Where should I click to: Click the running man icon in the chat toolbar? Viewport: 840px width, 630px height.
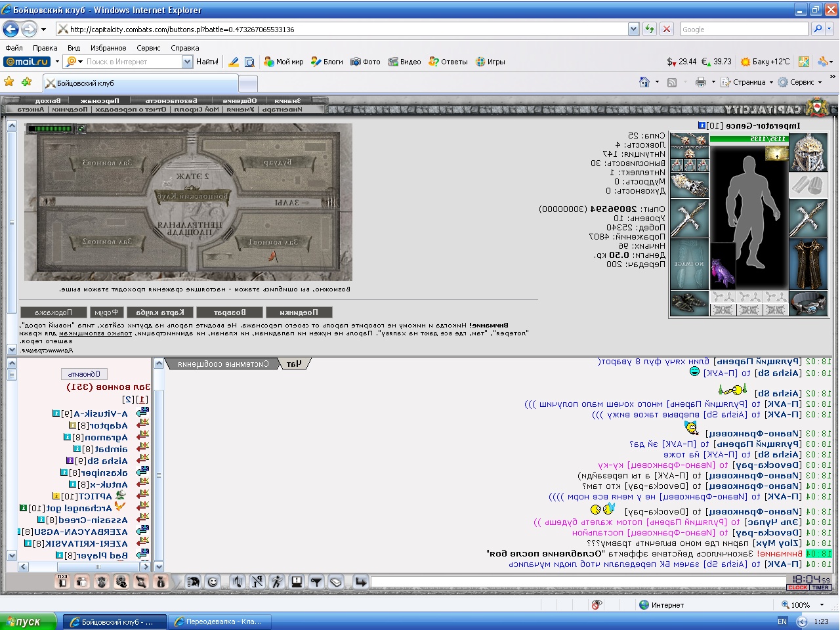coord(277,581)
